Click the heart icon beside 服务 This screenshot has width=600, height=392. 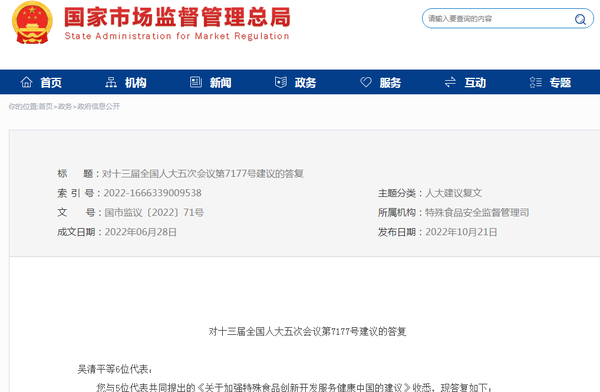coord(366,82)
